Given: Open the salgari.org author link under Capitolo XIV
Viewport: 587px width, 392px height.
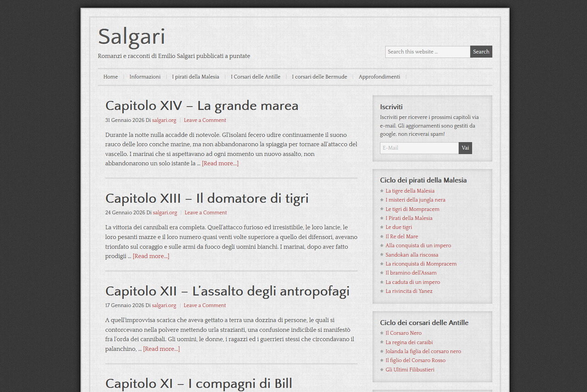Looking at the screenshot, I should coord(164,120).
